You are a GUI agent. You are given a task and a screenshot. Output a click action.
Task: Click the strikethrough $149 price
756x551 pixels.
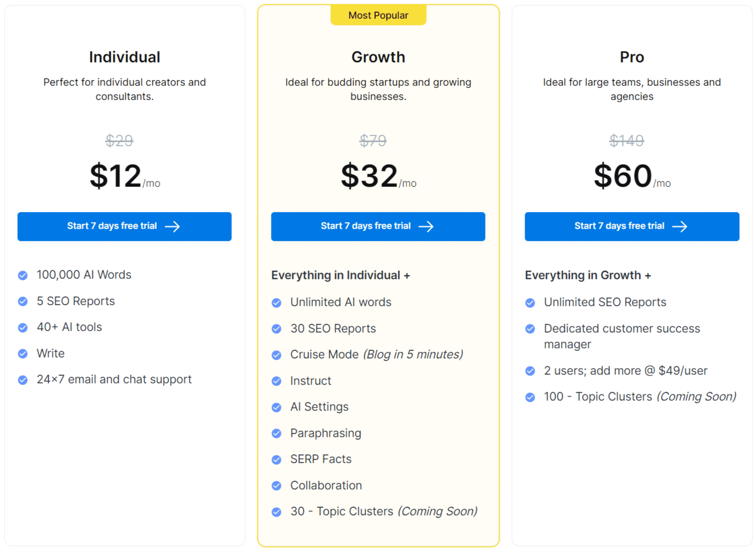(x=627, y=141)
